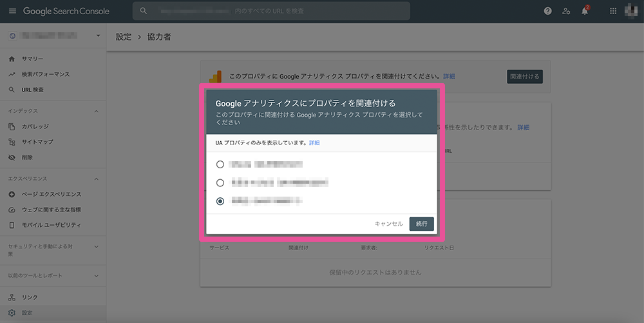Open URL 検査 in the sidebar
This screenshot has height=323, width=644.
32,90
